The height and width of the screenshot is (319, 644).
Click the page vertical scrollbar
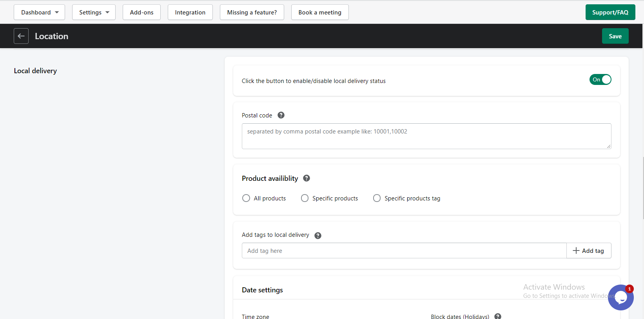coord(643,188)
